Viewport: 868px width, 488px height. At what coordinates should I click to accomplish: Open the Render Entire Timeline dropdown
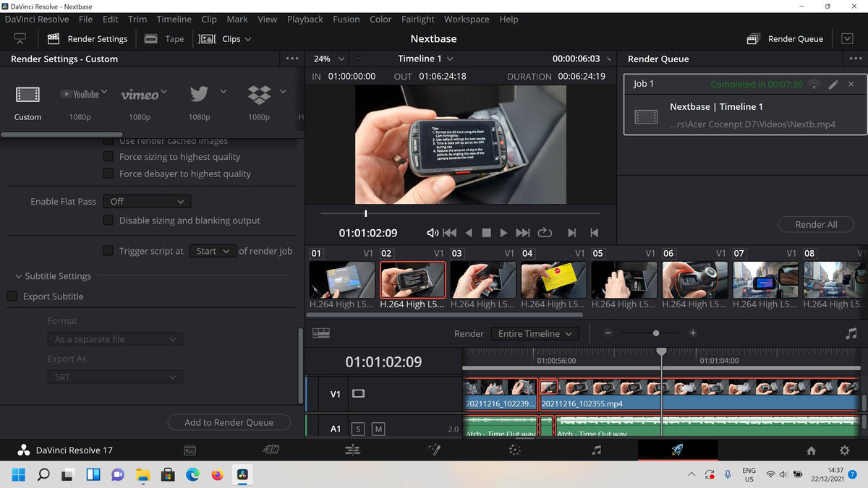click(535, 333)
